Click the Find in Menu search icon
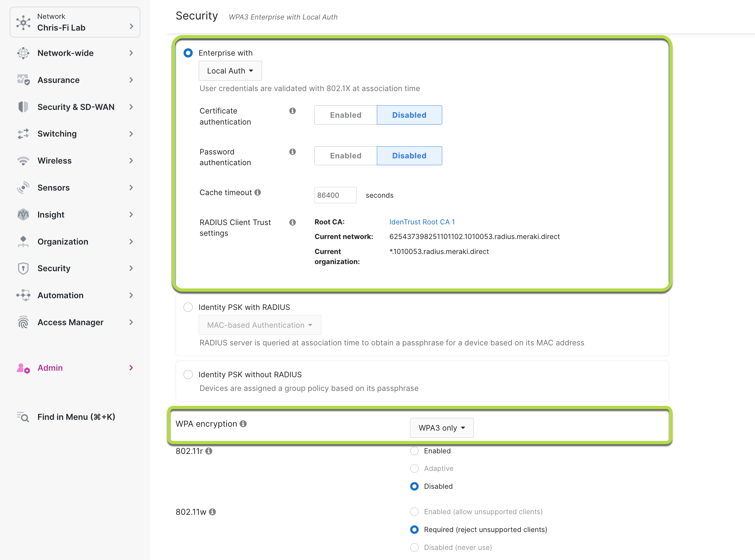Image resolution: width=755 pixels, height=560 pixels. (23, 417)
